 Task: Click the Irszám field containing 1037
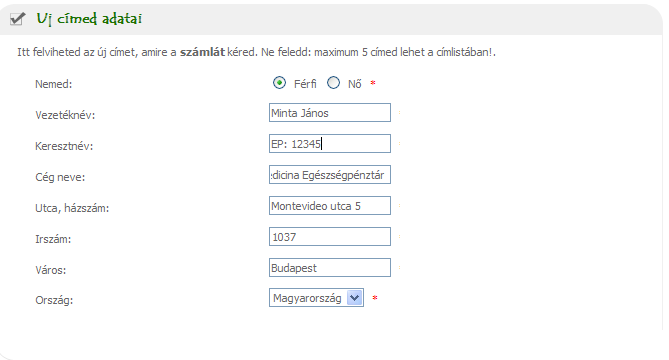pos(330,237)
